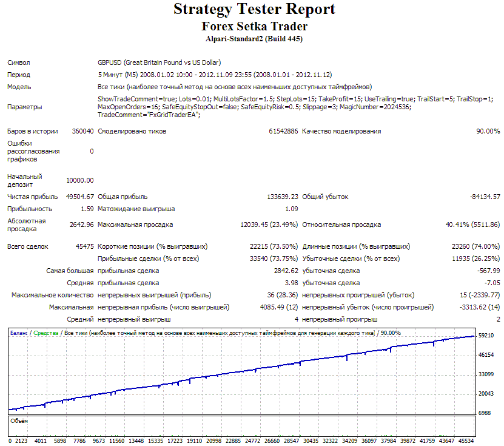Click the 'Прибыльность' label
The width and height of the screenshot is (504, 446).
click(x=30, y=209)
